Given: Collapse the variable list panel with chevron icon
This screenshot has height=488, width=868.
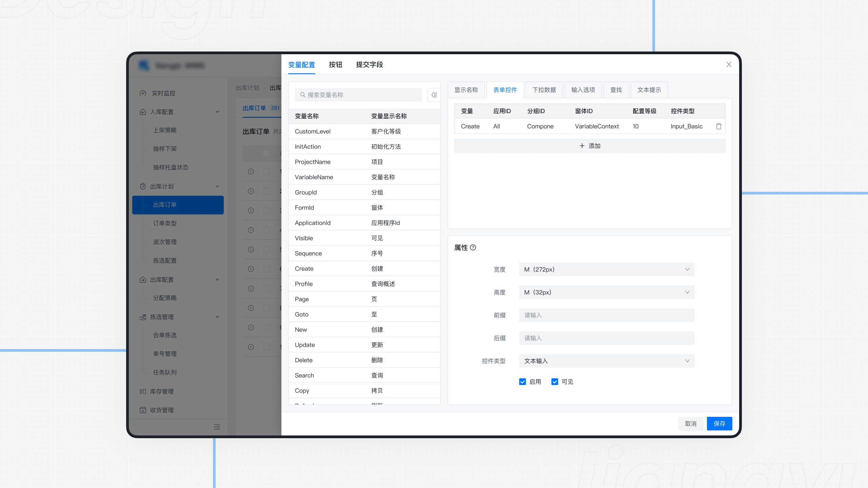Looking at the screenshot, I should tap(434, 95).
